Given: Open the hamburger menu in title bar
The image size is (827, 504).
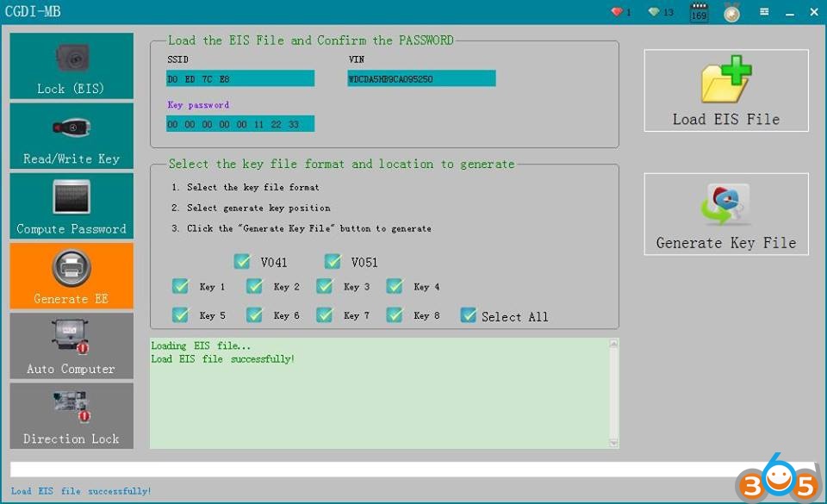Looking at the screenshot, I should pyautogui.click(x=764, y=12).
